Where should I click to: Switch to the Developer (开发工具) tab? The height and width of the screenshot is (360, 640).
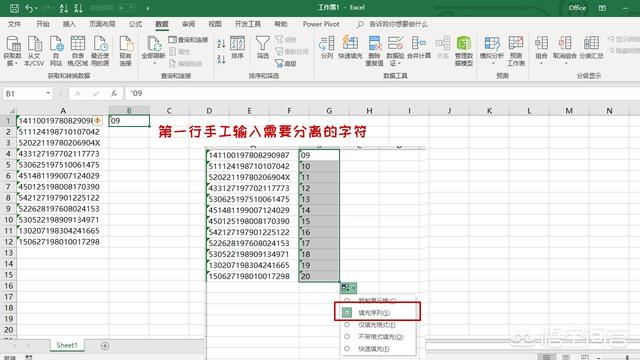tap(247, 24)
